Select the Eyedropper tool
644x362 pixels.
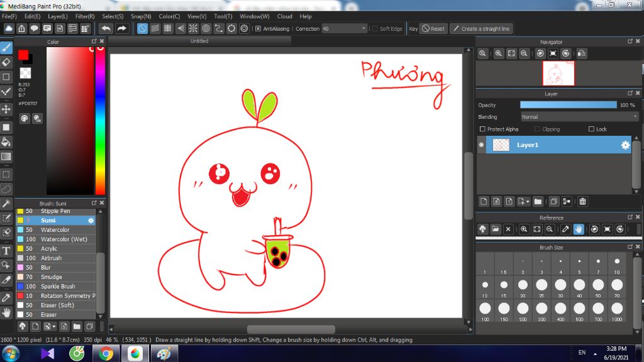(x=6, y=298)
